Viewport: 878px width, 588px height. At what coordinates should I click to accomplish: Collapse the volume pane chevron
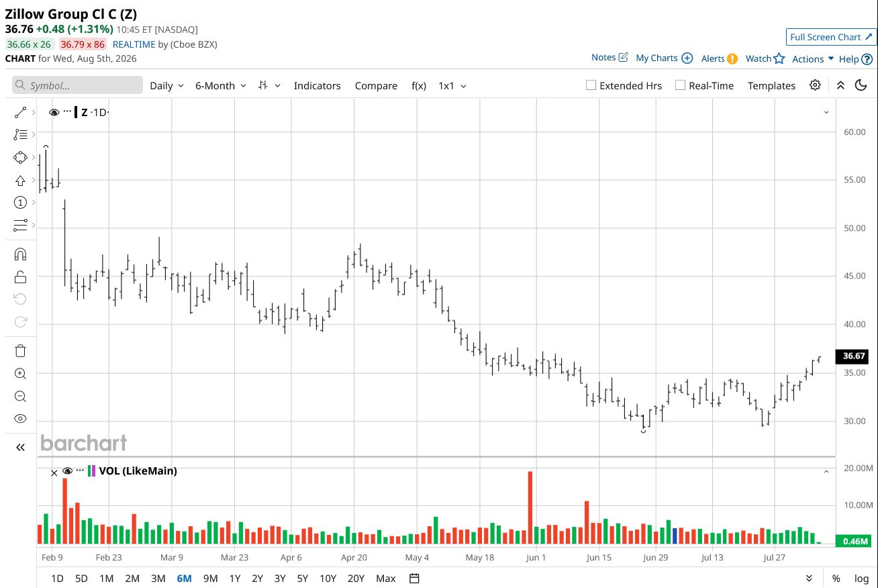point(826,472)
